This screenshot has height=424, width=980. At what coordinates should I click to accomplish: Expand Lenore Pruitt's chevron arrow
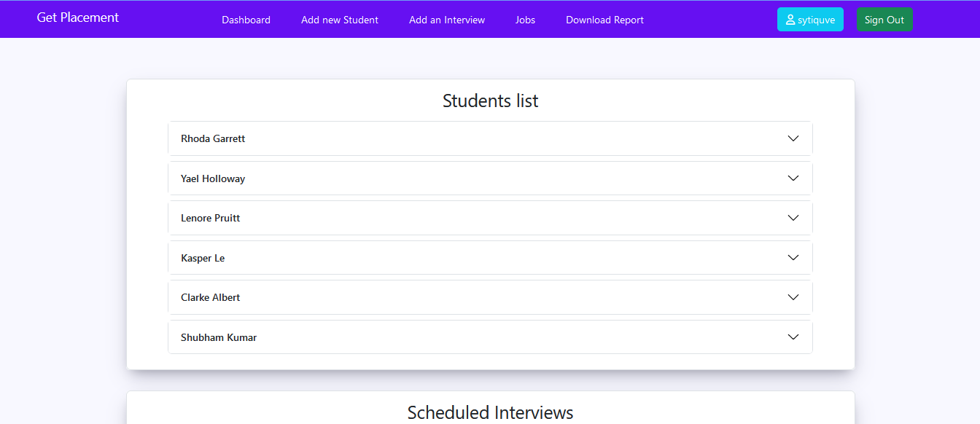tap(793, 218)
